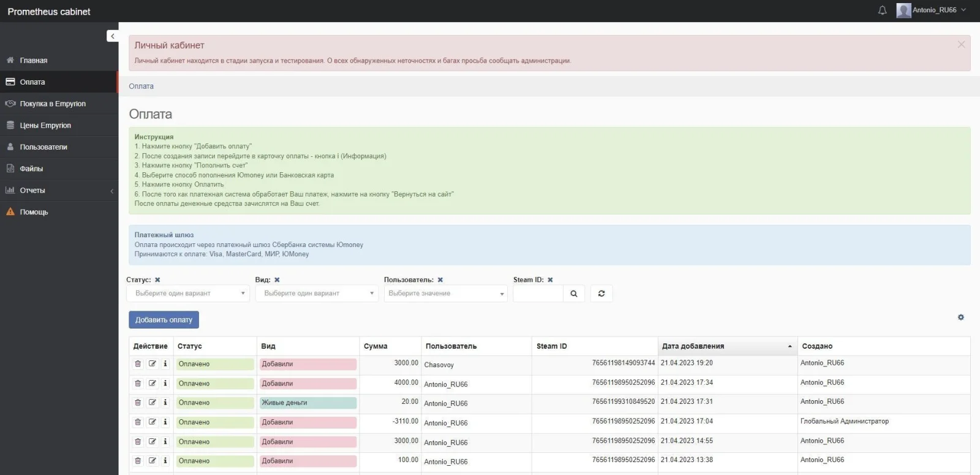
Task: Open the Статус dropdown
Action: tap(188, 294)
